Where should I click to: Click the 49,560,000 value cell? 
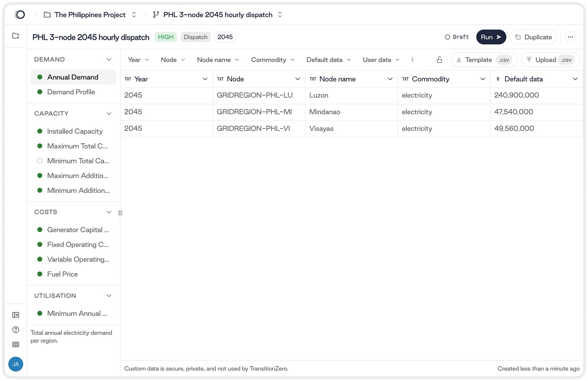[537, 129]
